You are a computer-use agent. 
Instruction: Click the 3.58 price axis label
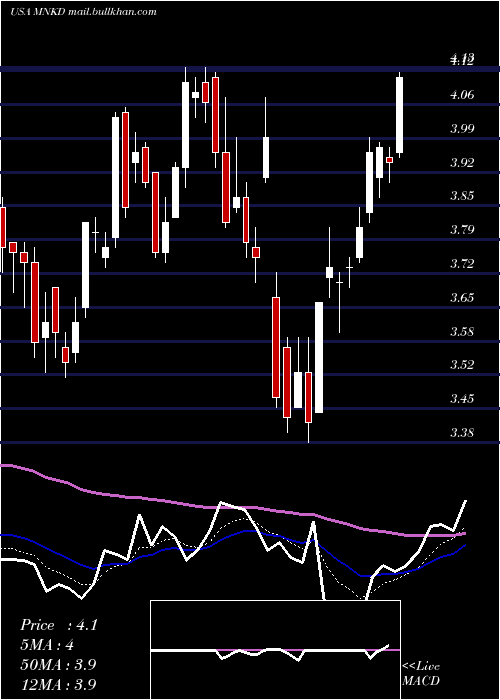tap(462, 331)
